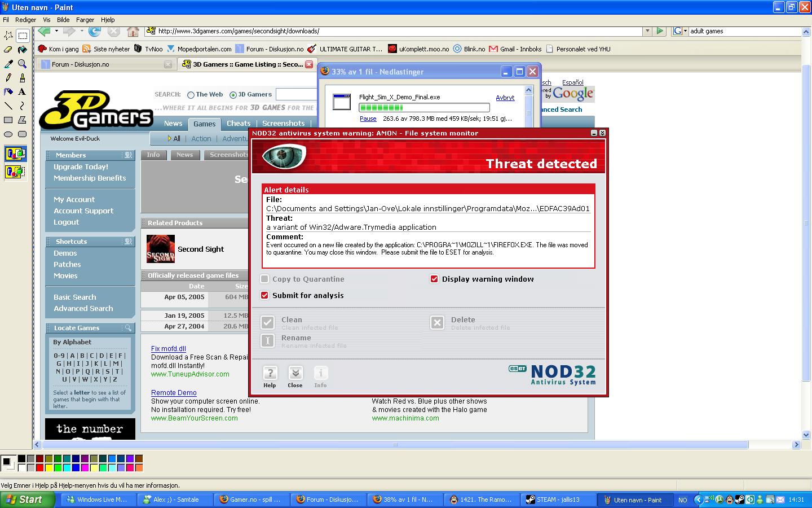Open the Rediger menu
Image resolution: width=812 pixels, height=508 pixels.
pos(25,20)
